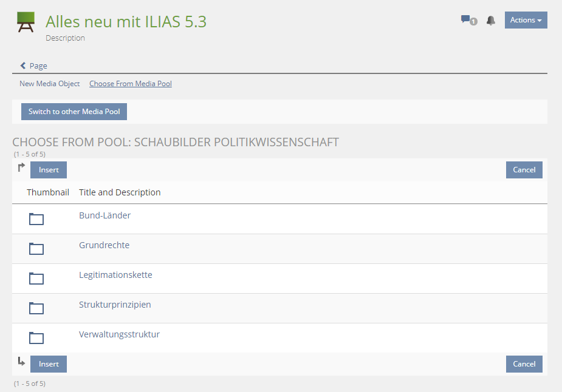Click Switch to other Media Pool button
The width and height of the screenshot is (562, 392).
click(74, 112)
